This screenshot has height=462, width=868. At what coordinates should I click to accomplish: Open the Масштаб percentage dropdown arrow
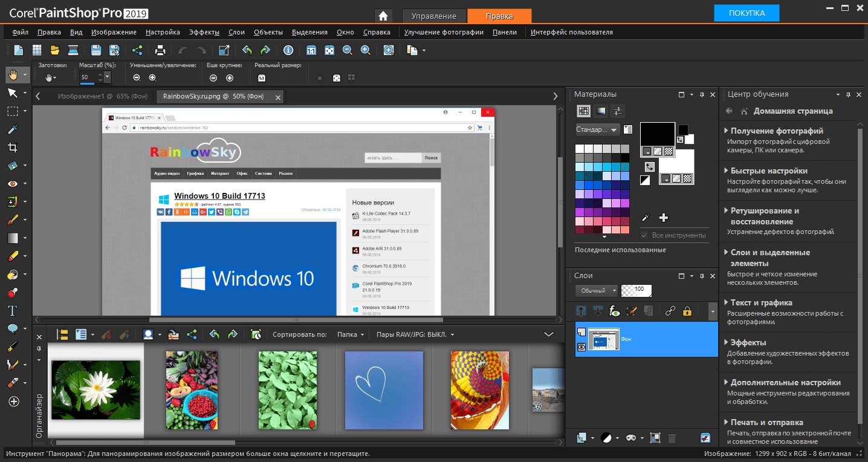(108, 77)
